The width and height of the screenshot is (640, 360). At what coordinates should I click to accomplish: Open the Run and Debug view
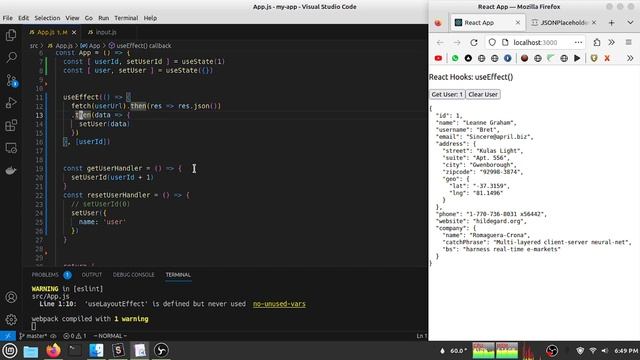(x=11, y=102)
